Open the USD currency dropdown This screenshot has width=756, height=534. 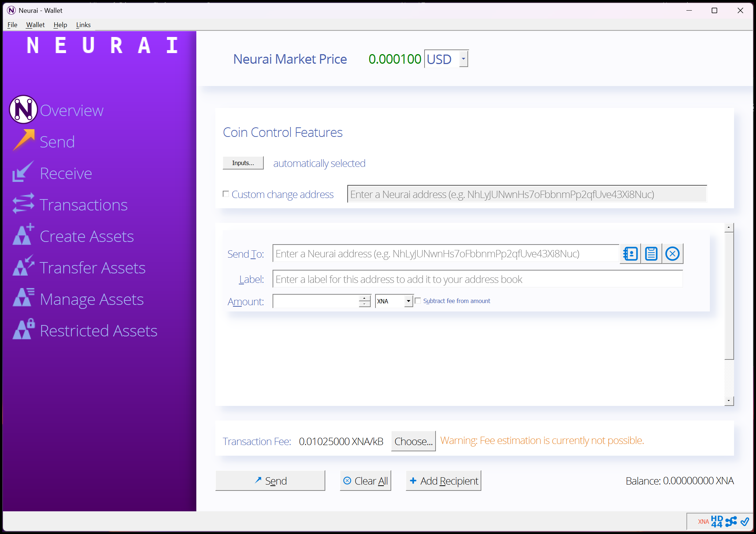coord(463,59)
